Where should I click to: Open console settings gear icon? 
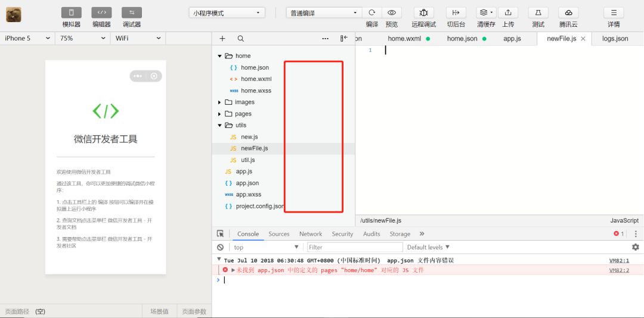(x=636, y=247)
